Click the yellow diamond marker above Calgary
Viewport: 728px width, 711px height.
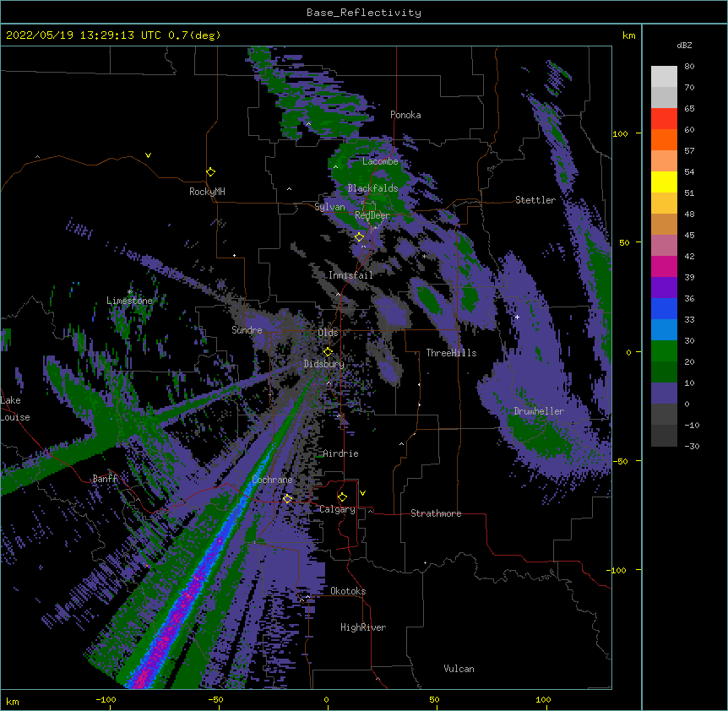pyautogui.click(x=342, y=497)
